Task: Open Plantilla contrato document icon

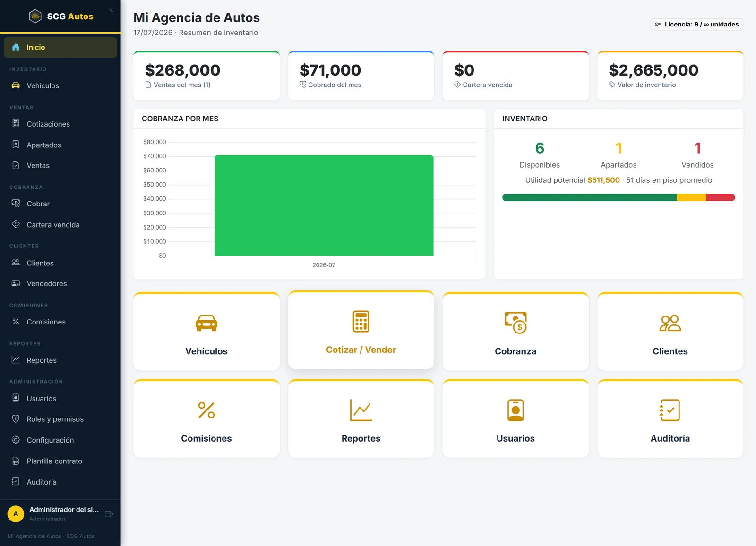Action: pos(16,461)
